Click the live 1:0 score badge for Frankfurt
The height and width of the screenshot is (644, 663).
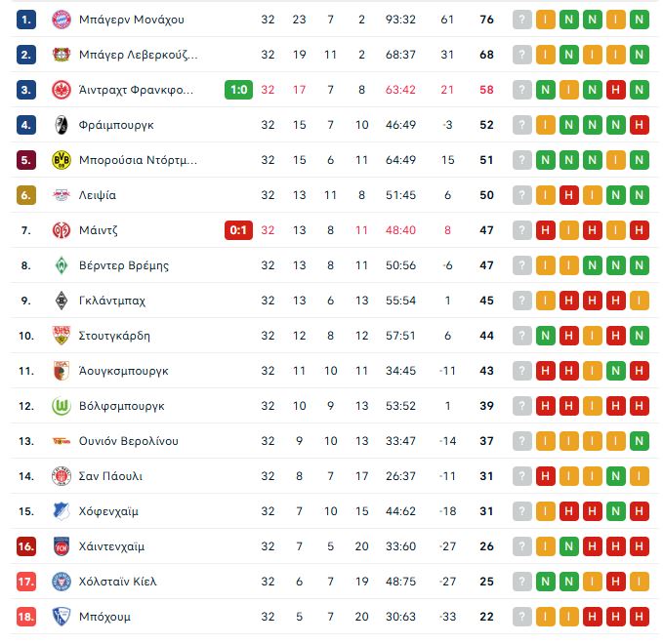tap(238, 90)
